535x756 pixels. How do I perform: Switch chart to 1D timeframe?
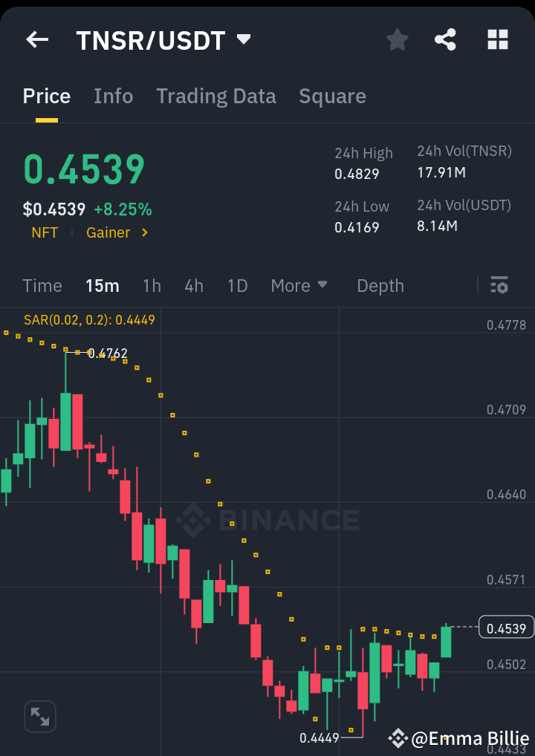point(237,285)
